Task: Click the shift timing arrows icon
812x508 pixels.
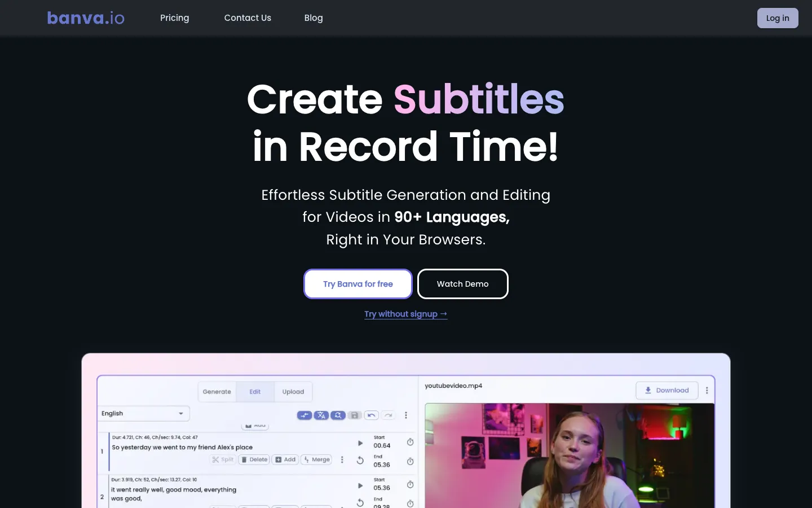Action: coord(304,415)
